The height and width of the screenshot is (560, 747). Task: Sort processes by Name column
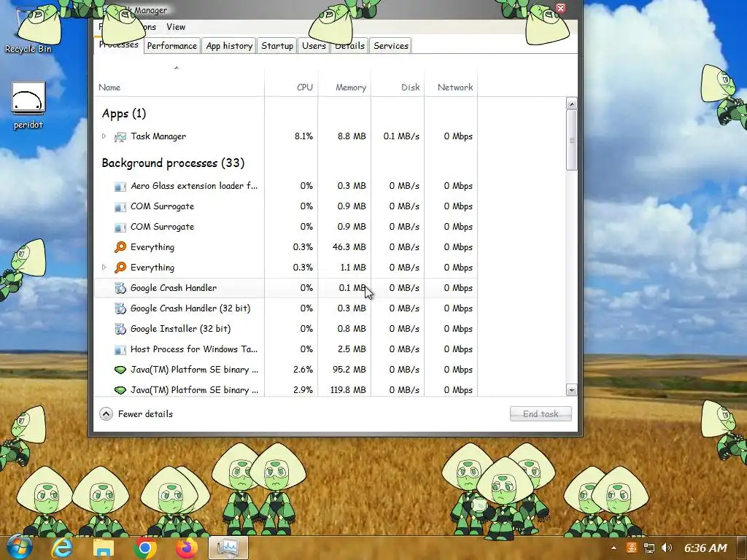[179, 87]
